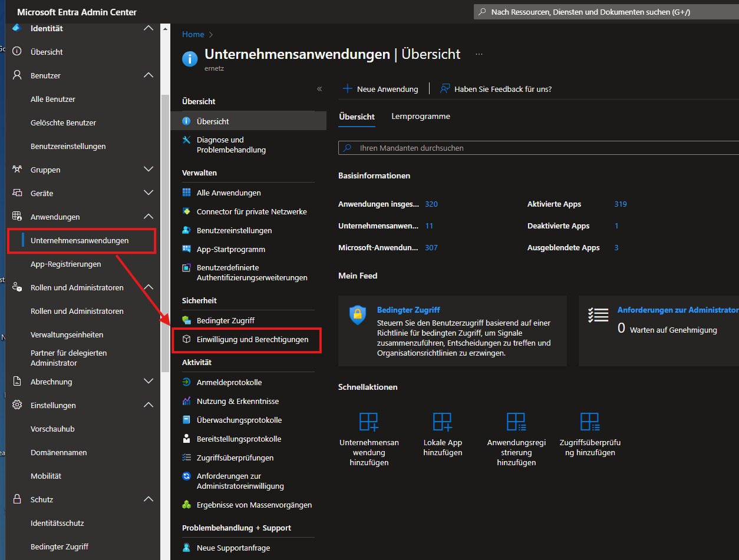The width and height of the screenshot is (739, 560).
Task: Expand the Gruppen section in sidebar
Action: coord(149,170)
